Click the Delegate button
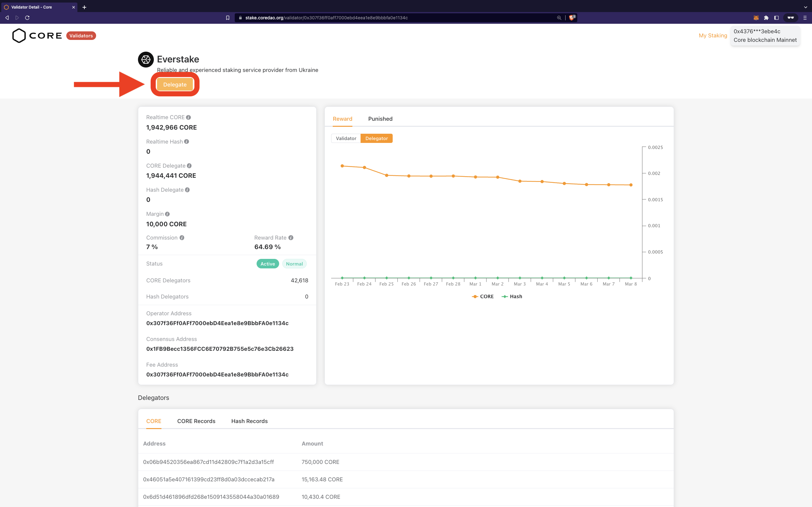 tap(175, 84)
